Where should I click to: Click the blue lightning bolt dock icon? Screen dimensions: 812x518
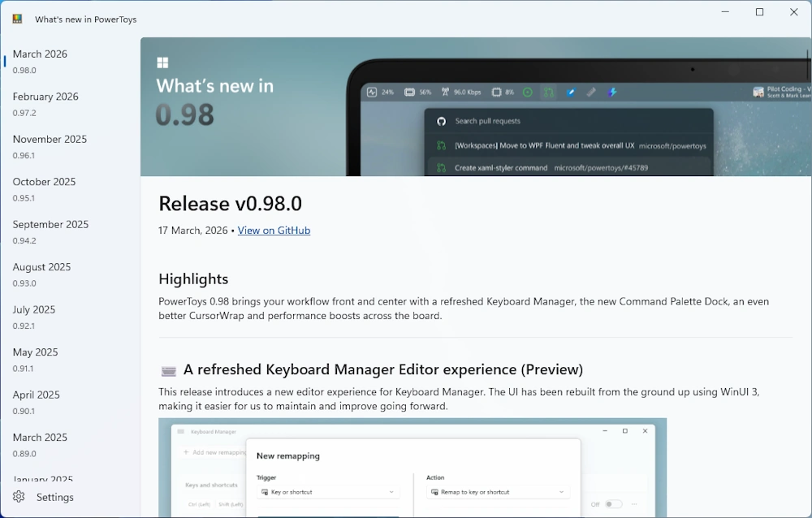[612, 93]
